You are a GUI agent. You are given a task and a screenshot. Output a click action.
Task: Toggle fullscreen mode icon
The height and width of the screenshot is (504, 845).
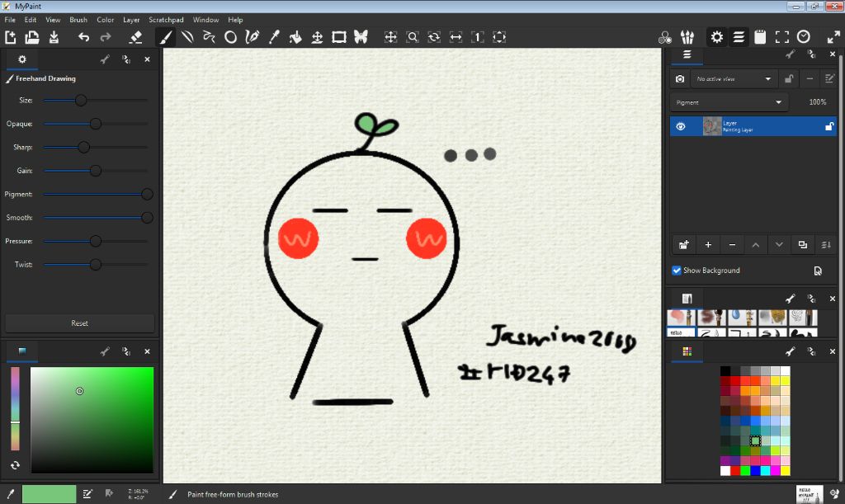782,37
